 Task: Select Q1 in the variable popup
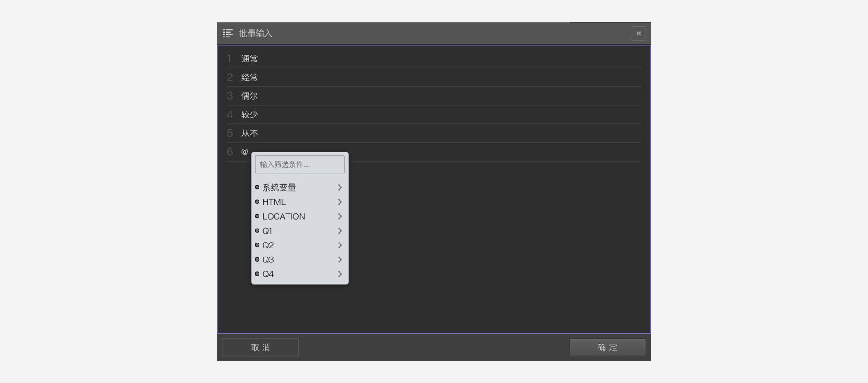tap(299, 231)
